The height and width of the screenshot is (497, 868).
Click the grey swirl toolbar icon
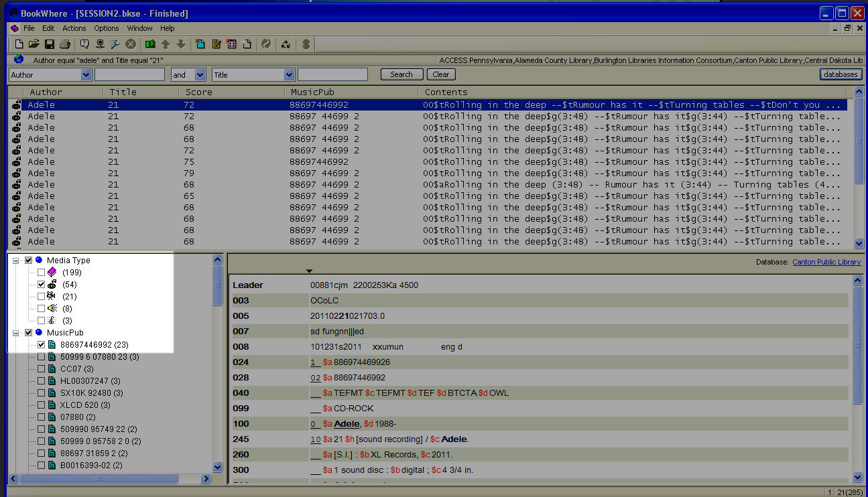click(266, 44)
